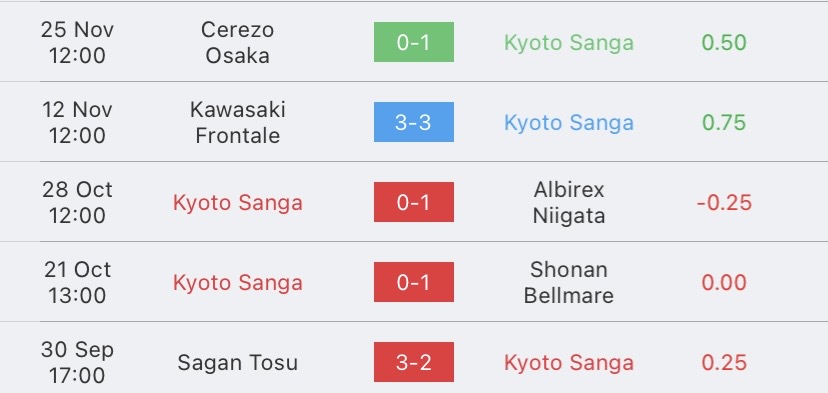Select the 0.50 handicap value
The image size is (828, 393).
click(724, 43)
